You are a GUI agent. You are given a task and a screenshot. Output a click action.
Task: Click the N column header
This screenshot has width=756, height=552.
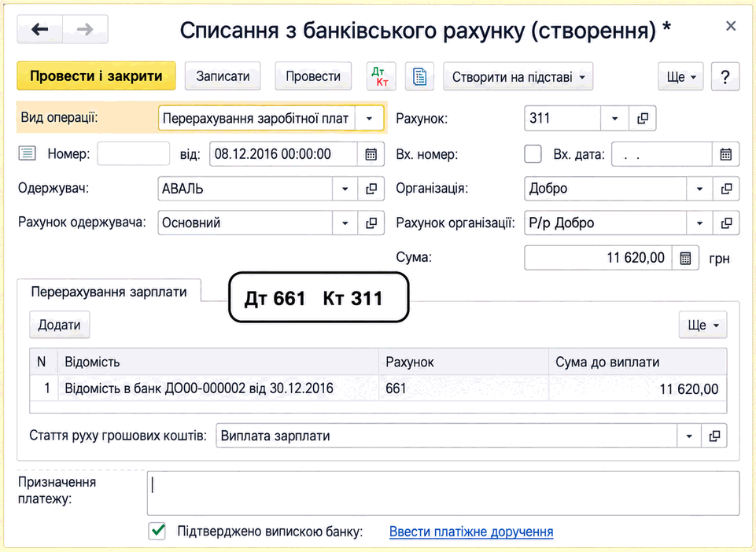(x=44, y=362)
